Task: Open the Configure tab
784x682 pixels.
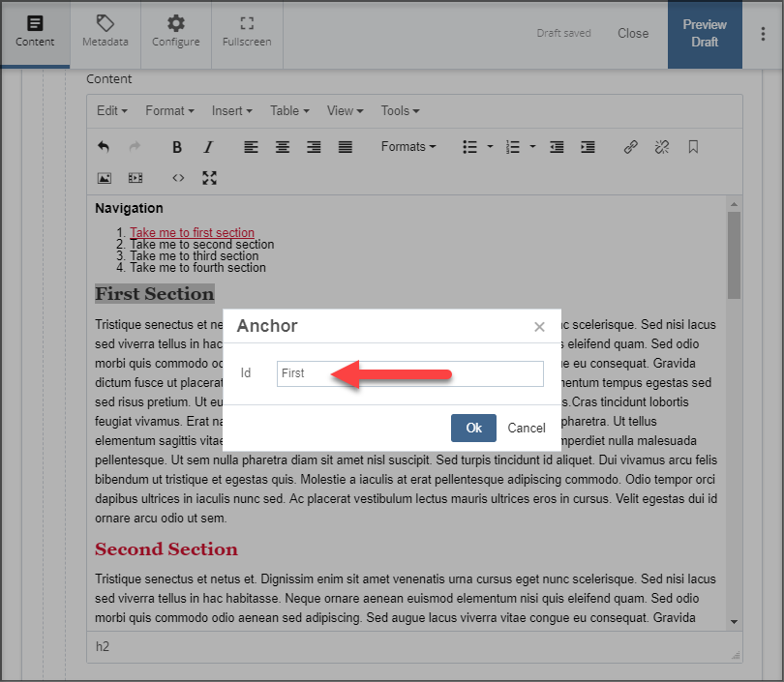Action: (x=176, y=34)
